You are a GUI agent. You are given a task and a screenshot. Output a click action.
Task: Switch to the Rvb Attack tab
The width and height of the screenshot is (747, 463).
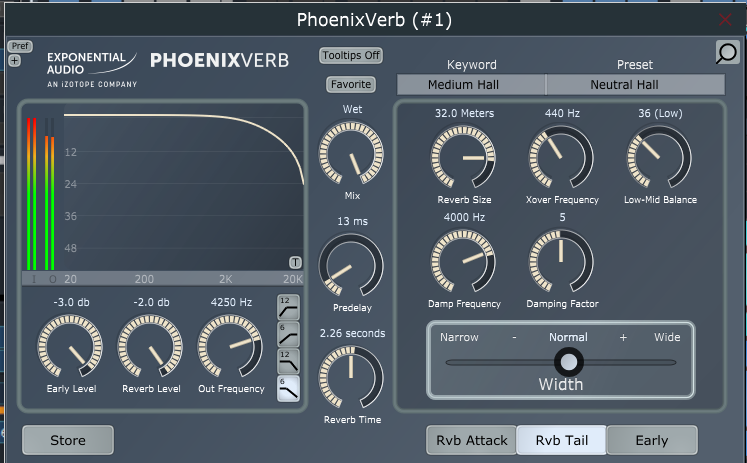[472, 440]
